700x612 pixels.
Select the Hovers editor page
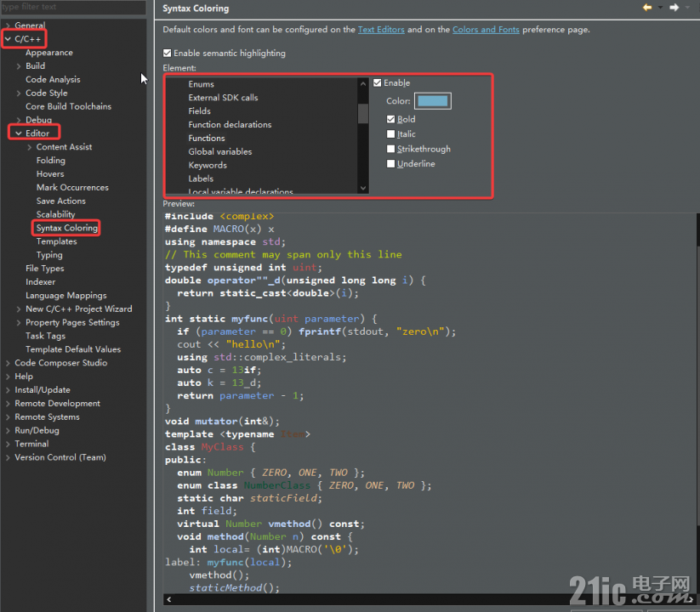(x=50, y=174)
